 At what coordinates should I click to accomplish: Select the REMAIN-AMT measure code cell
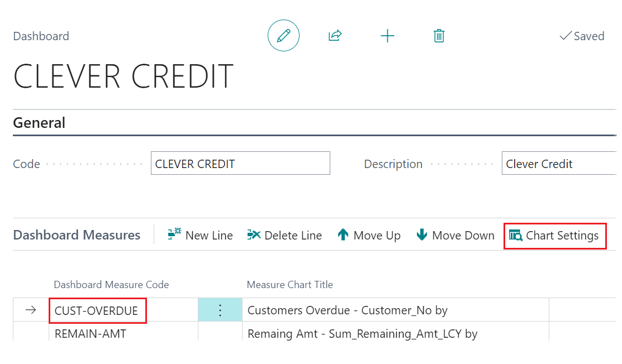click(x=91, y=334)
